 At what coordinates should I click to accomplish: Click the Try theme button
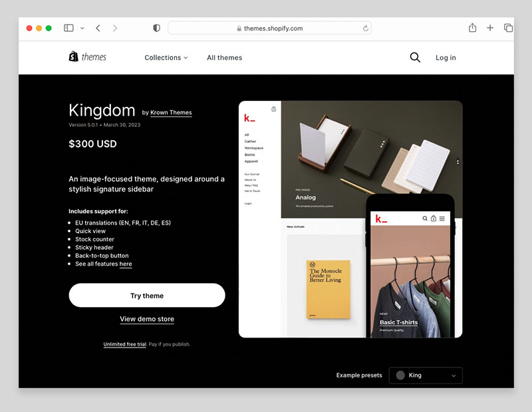[147, 295]
